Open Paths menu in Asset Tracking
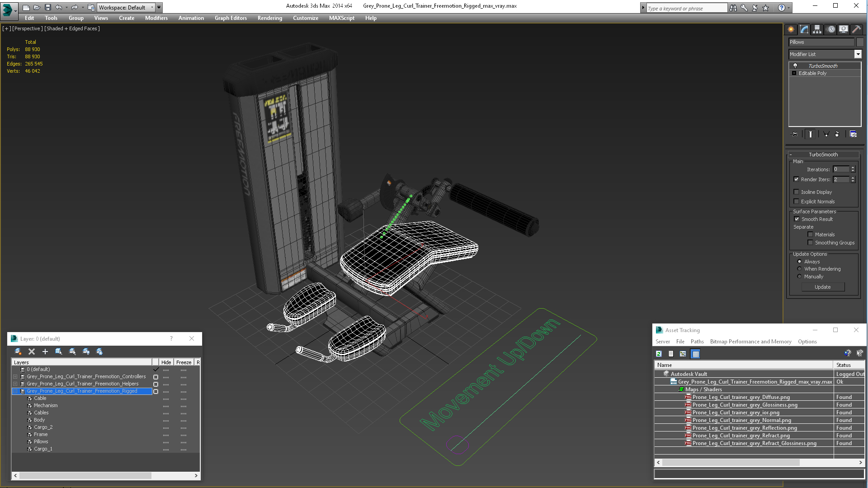The width and height of the screenshot is (868, 488). click(x=697, y=342)
